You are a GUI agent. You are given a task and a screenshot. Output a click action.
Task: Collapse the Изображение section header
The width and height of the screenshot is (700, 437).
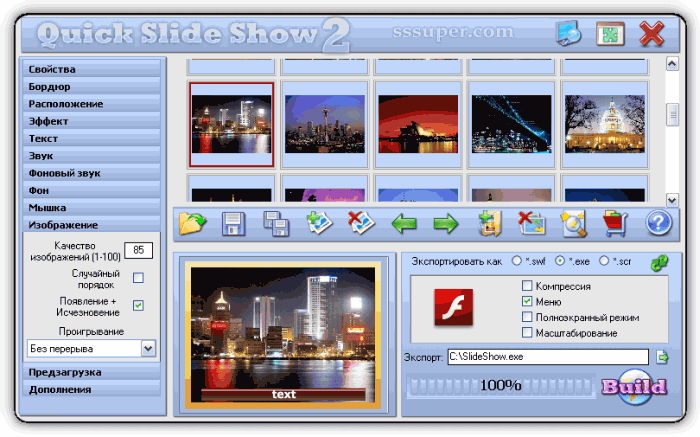tap(92, 225)
